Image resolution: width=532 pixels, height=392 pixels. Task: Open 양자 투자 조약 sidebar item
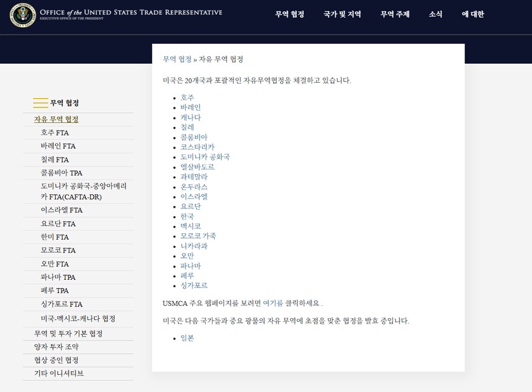[56, 347]
